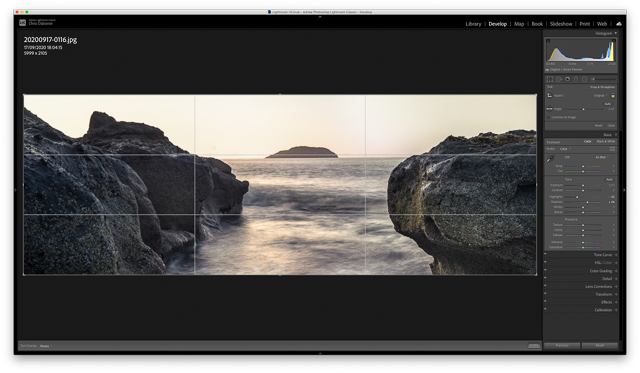The image size is (640, 373).
Task: Switch to the Print module
Action: 584,24
